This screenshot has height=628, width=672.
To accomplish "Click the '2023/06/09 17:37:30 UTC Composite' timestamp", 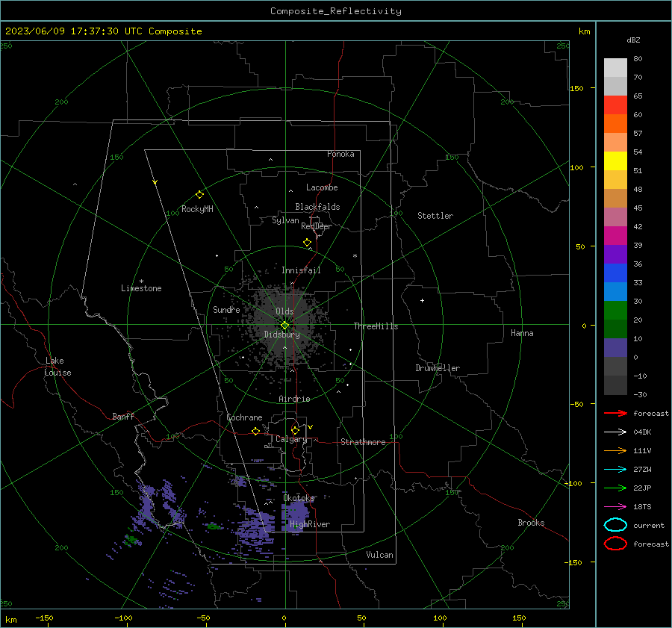I will [x=103, y=31].
